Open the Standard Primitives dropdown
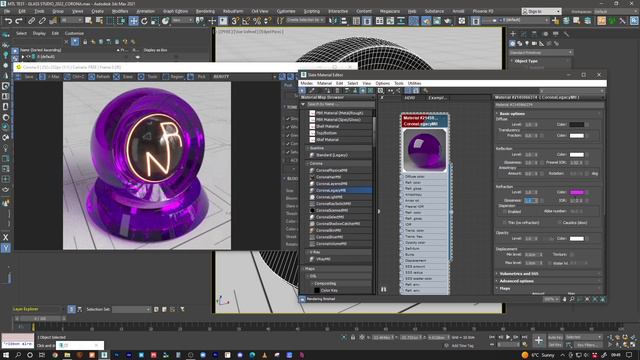The height and width of the screenshot is (360, 640). (540, 53)
